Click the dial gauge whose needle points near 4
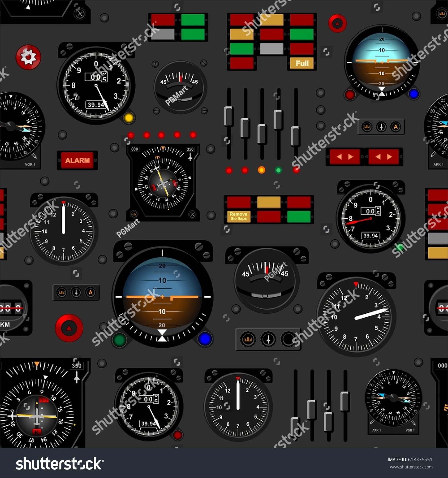This screenshot has width=448, height=478. coord(356,317)
